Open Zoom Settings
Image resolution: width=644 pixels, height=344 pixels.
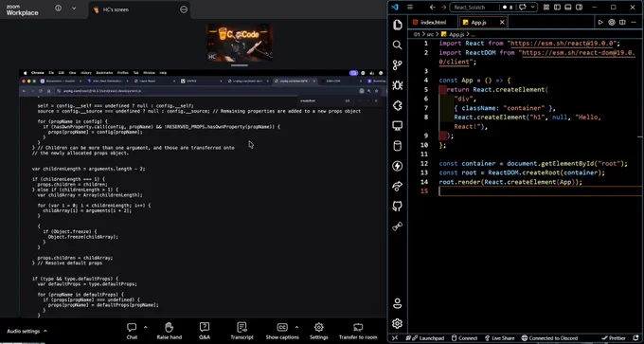pyautogui.click(x=319, y=331)
